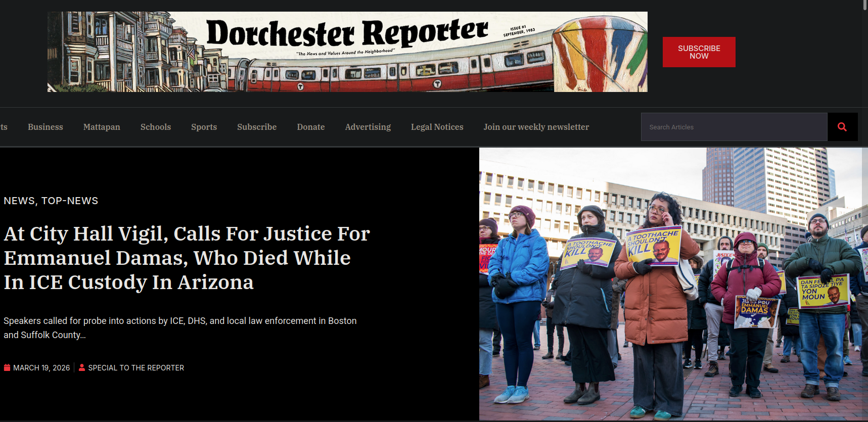The width and height of the screenshot is (868, 422).
Task: Open Legal Notices page
Action: click(x=437, y=127)
